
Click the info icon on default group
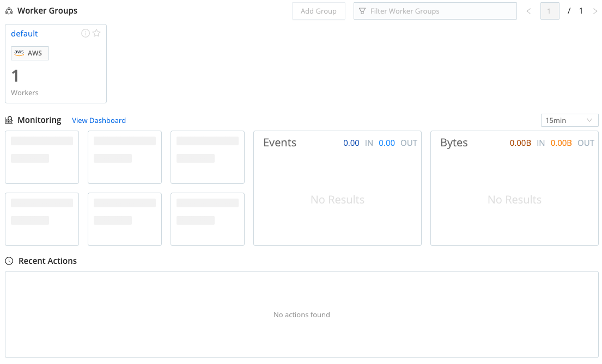point(86,33)
